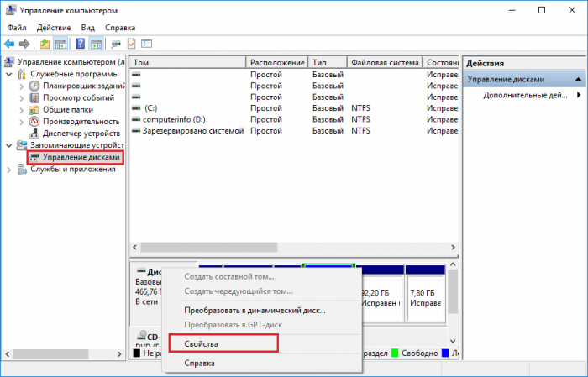This screenshot has width=588, height=377.
Task: Click Справка in the context menu
Action: pyautogui.click(x=199, y=363)
